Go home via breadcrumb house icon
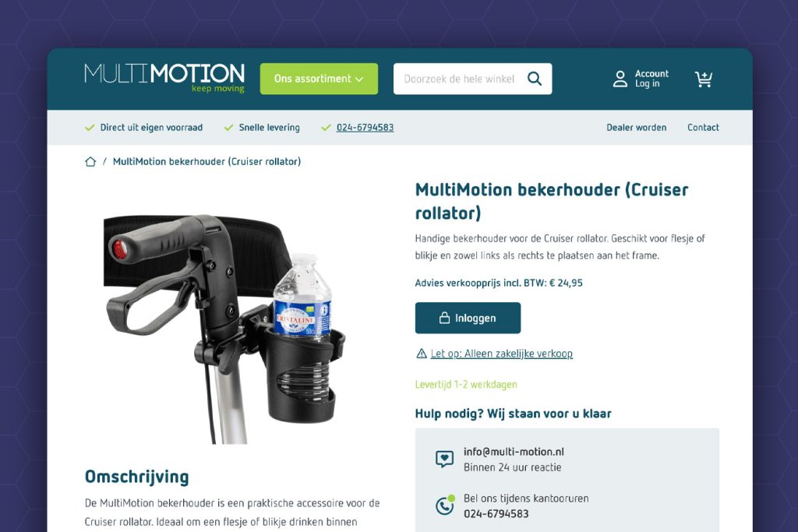This screenshot has width=798, height=532. point(90,162)
